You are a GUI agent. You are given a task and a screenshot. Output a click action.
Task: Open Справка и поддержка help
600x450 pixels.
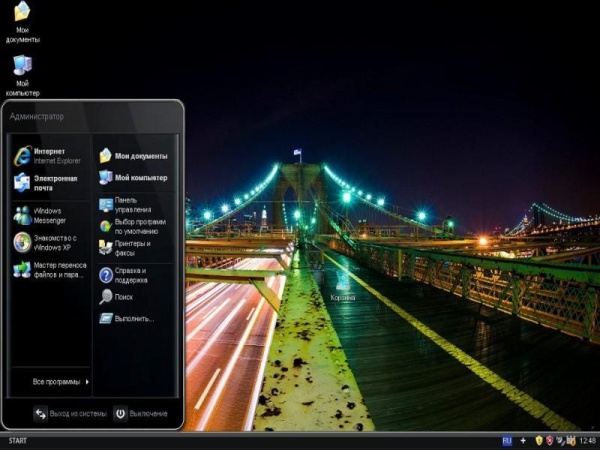(x=131, y=274)
